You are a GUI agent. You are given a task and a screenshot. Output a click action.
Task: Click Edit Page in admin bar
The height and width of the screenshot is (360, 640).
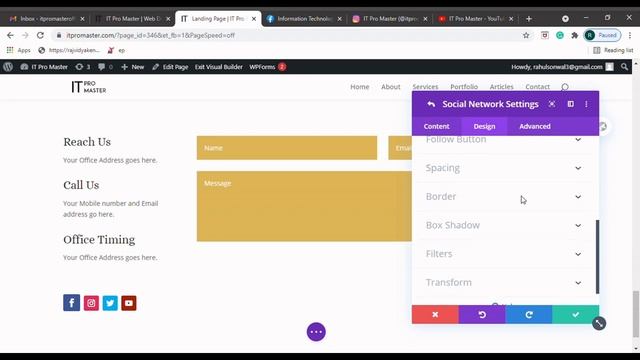170,67
